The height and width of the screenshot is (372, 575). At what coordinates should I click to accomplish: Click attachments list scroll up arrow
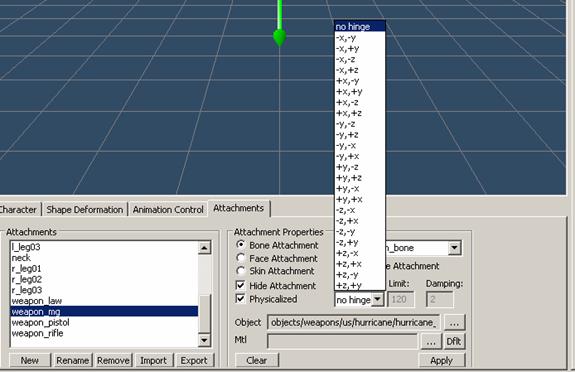204,248
